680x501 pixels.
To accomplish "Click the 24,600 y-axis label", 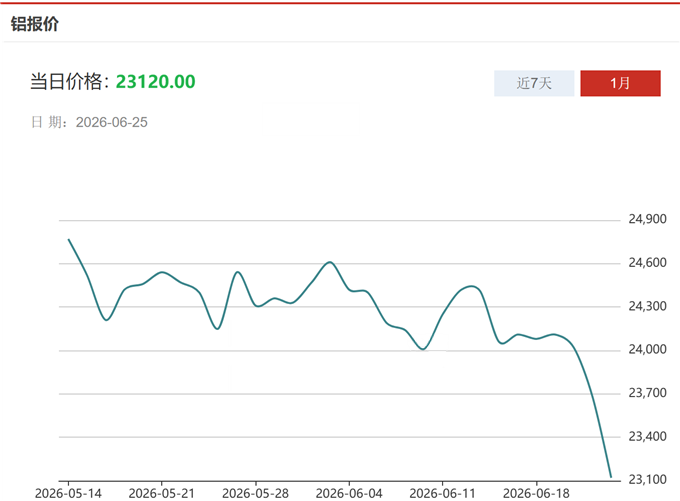I will [x=647, y=262].
